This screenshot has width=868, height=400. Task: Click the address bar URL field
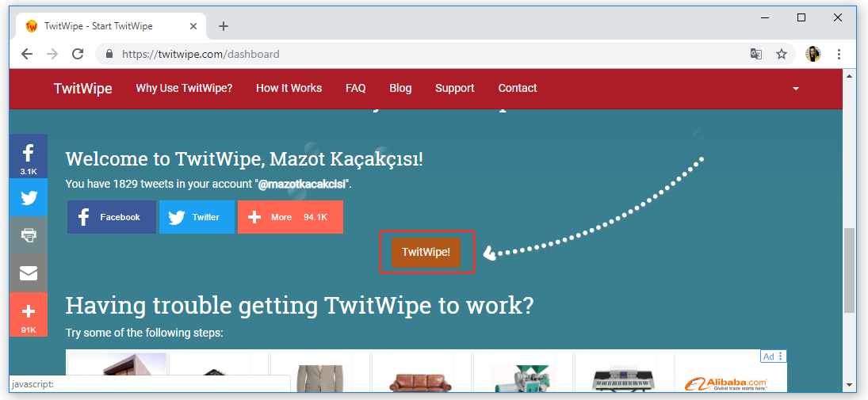428,54
